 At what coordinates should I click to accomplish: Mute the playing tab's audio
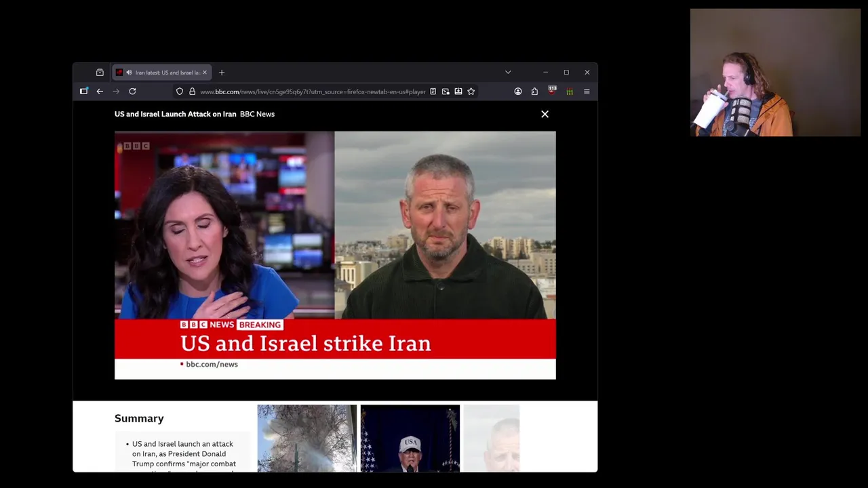coord(129,73)
